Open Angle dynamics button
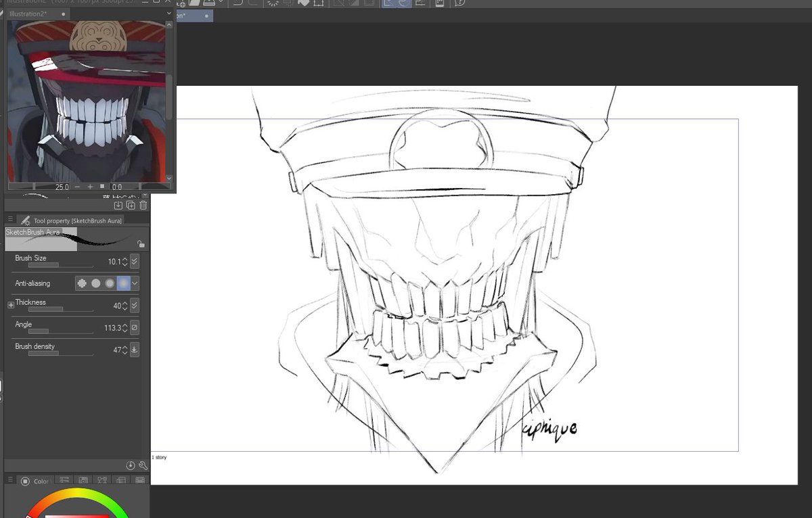 point(135,328)
